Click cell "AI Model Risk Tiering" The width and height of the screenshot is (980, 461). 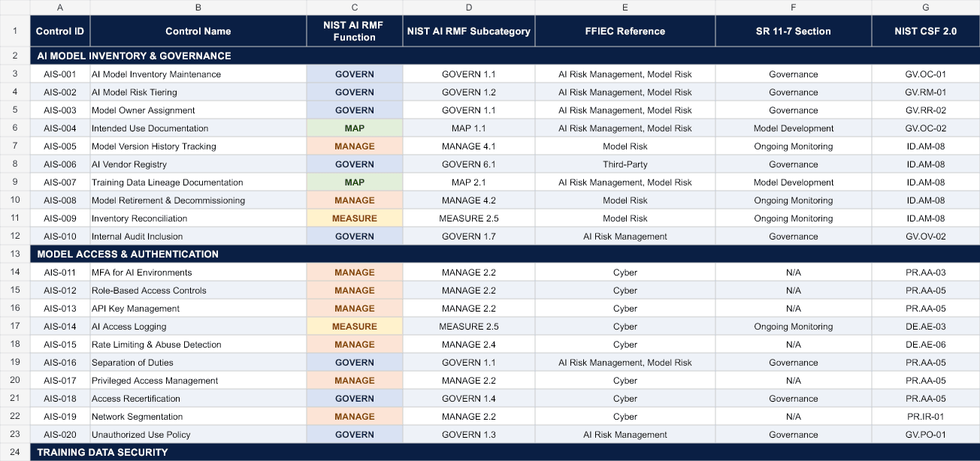(198, 92)
